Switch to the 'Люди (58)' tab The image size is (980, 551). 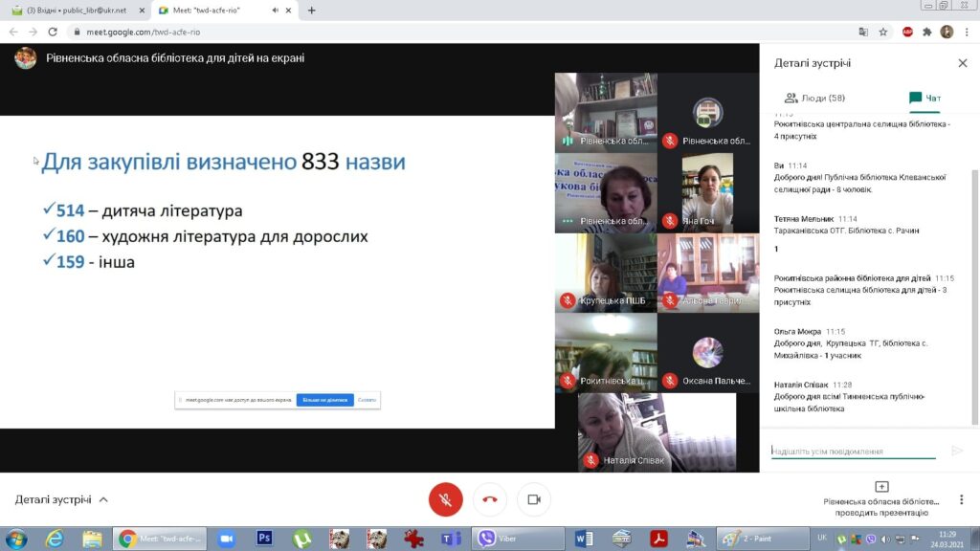(814, 98)
